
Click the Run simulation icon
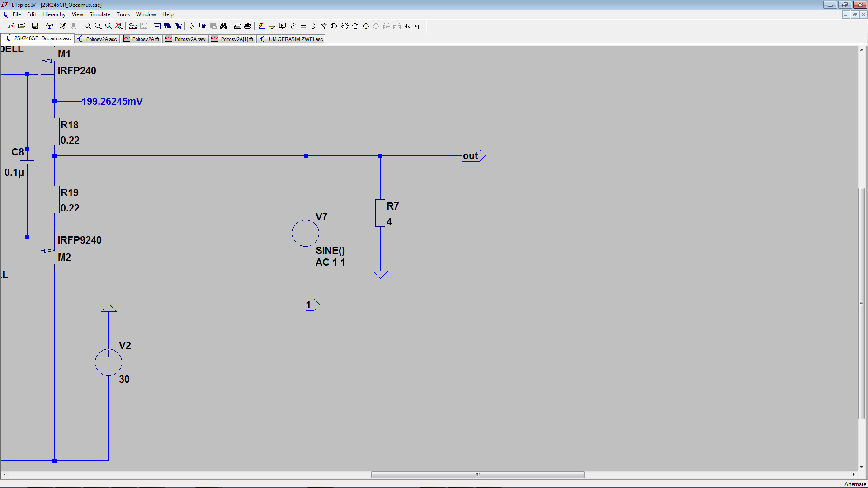click(63, 26)
